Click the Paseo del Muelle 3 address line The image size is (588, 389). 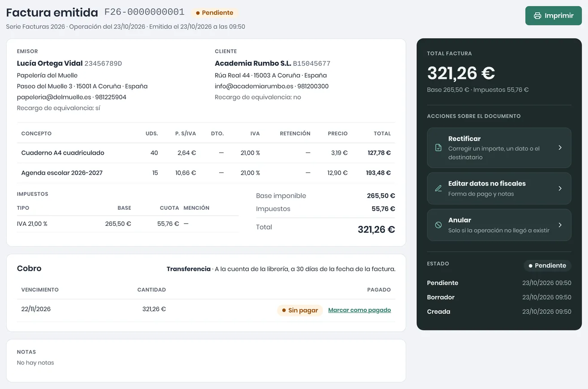click(x=82, y=86)
